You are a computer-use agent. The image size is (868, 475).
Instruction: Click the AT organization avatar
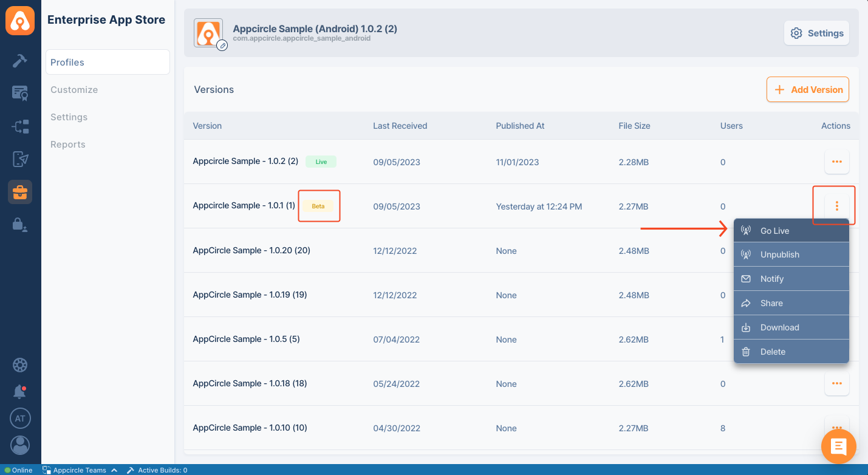20,419
